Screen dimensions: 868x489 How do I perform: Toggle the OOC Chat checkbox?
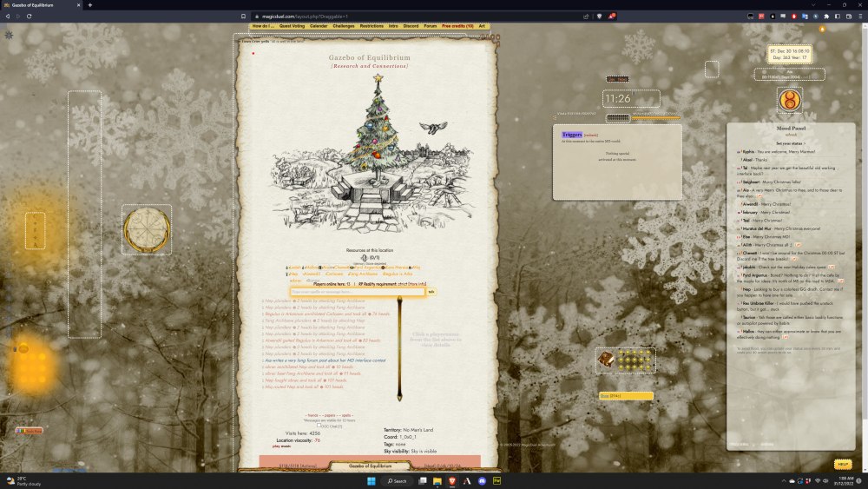click(319, 426)
